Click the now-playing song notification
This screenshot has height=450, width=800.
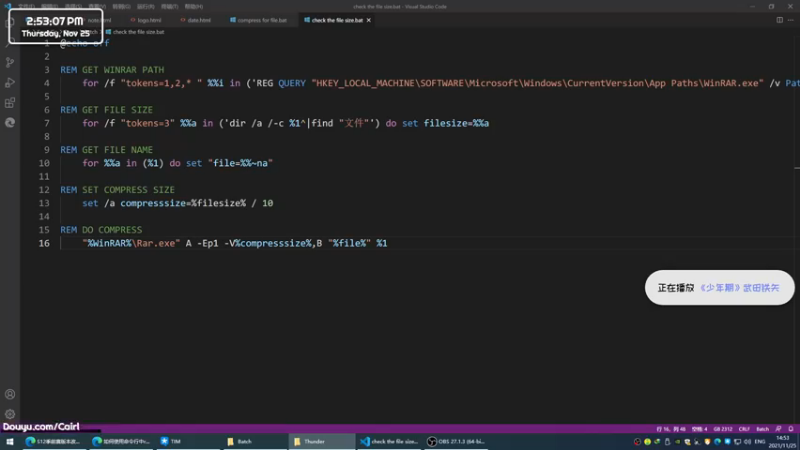click(719, 288)
